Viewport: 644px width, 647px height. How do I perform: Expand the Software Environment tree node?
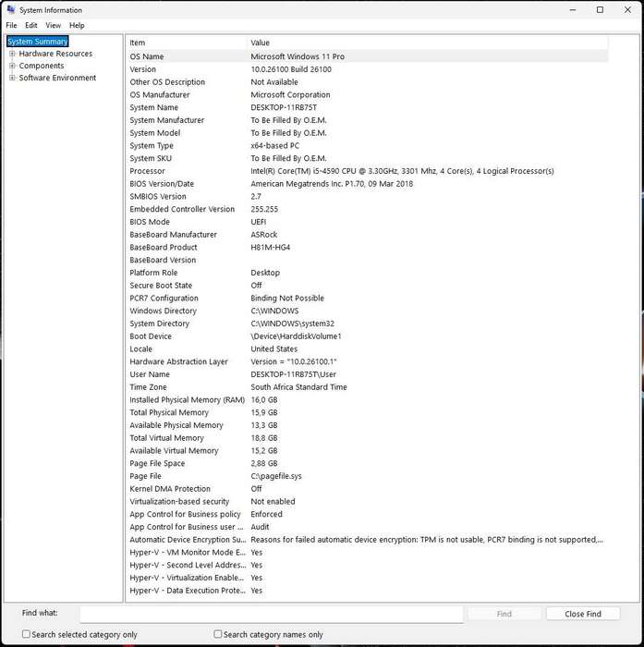(12, 78)
